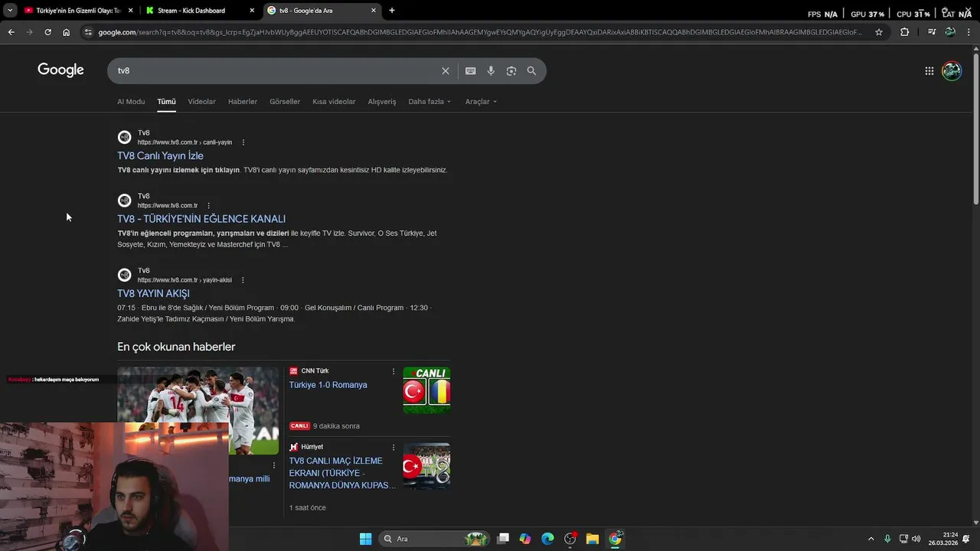Screen dimensions: 980x551
Task: Open File Explorer from taskbar
Action: pos(593,539)
